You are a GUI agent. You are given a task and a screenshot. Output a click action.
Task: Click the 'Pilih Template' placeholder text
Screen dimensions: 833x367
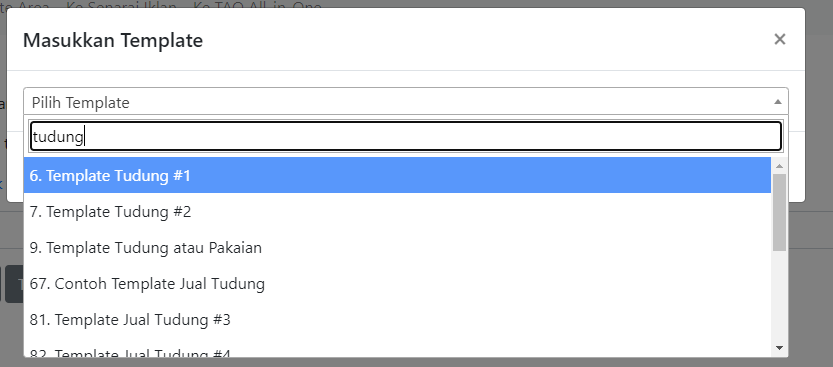click(80, 102)
